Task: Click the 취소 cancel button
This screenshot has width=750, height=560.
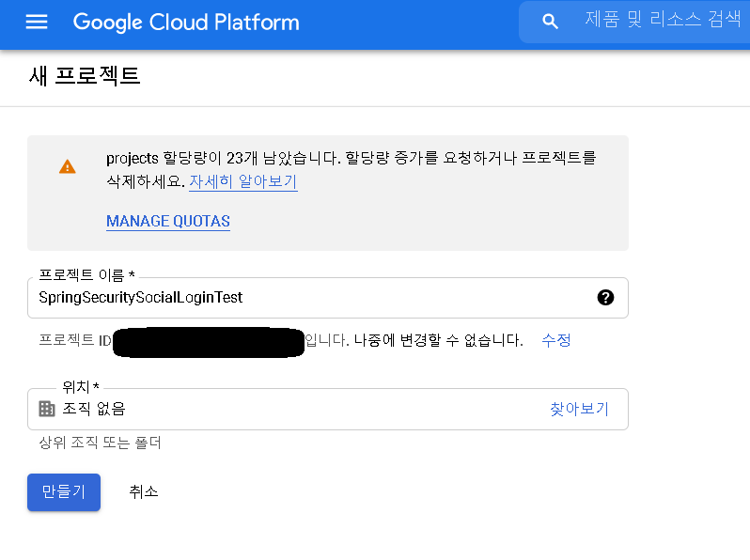Action: click(x=144, y=491)
